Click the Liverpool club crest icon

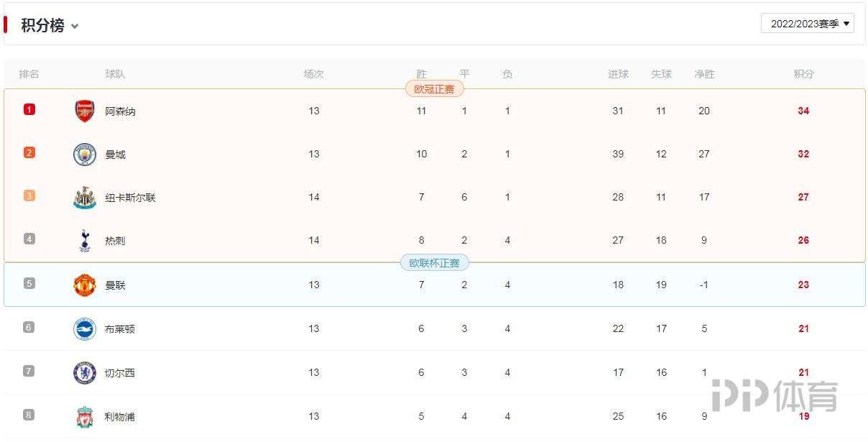85,417
